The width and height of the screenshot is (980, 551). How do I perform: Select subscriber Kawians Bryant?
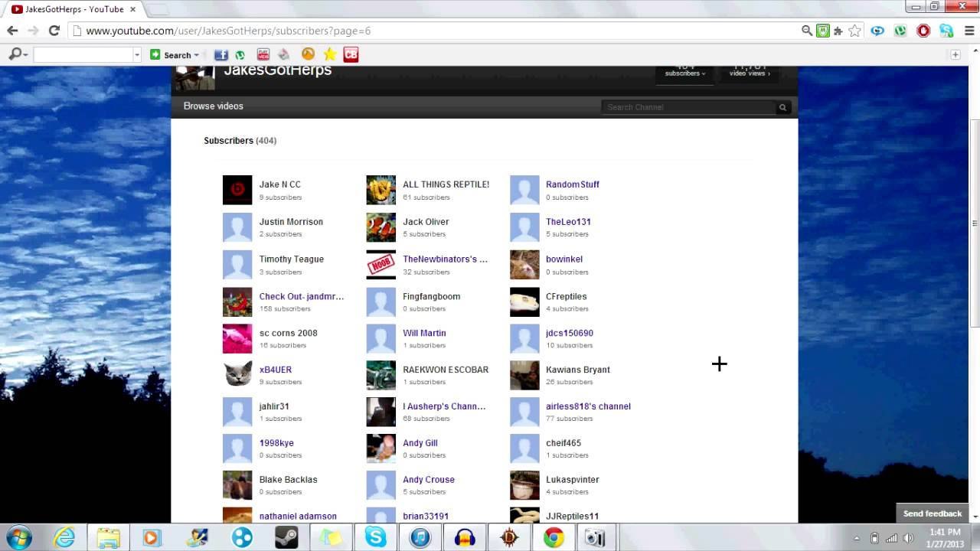[578, 370]
